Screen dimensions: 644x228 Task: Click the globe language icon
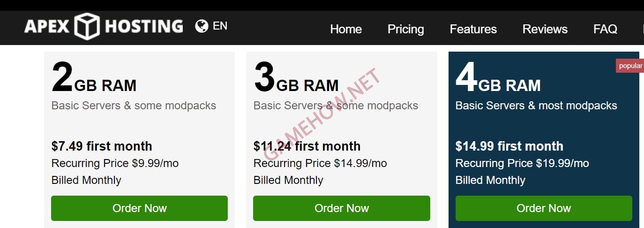202,26
